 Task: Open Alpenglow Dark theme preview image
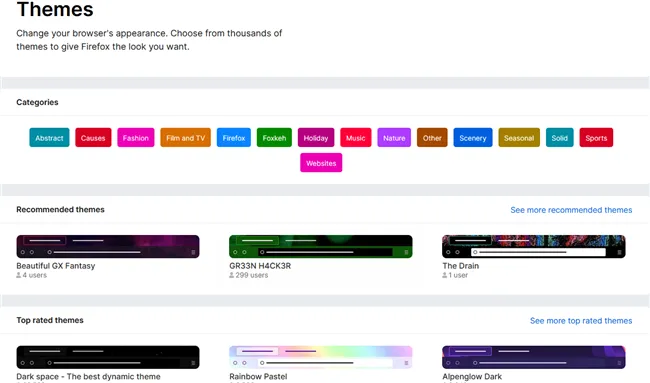coord(534,357)
